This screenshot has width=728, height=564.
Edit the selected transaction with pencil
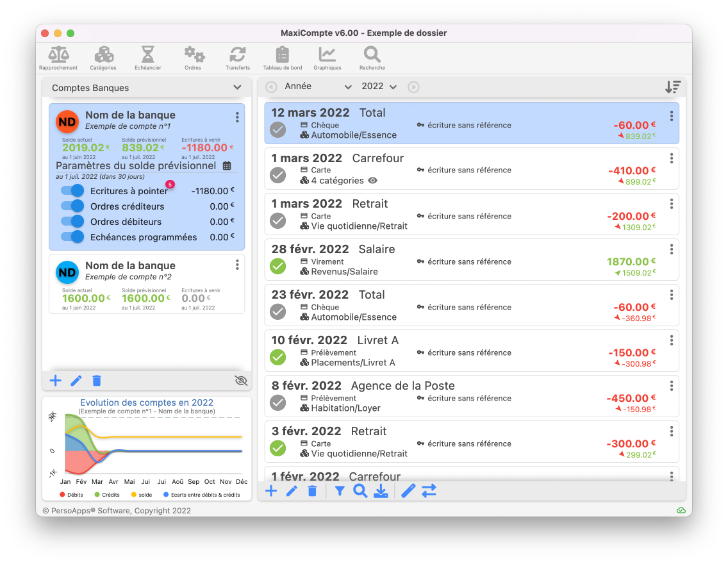point(292,491)
